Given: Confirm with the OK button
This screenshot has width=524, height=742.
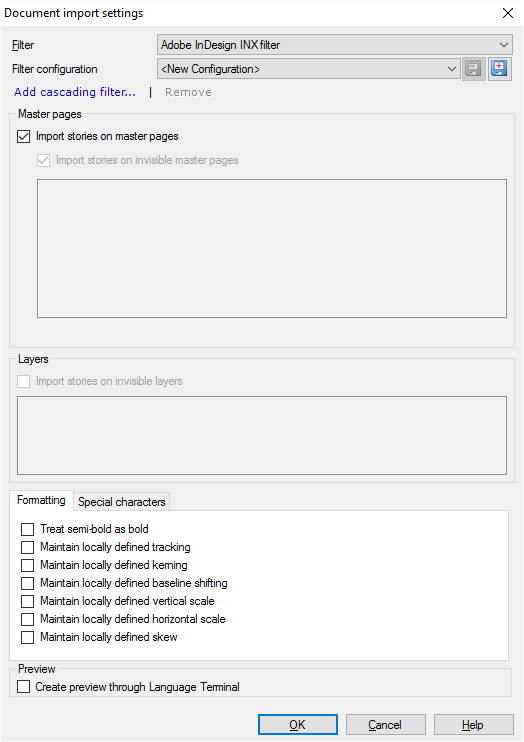Looking at the screenshot, I should [298, 724].
